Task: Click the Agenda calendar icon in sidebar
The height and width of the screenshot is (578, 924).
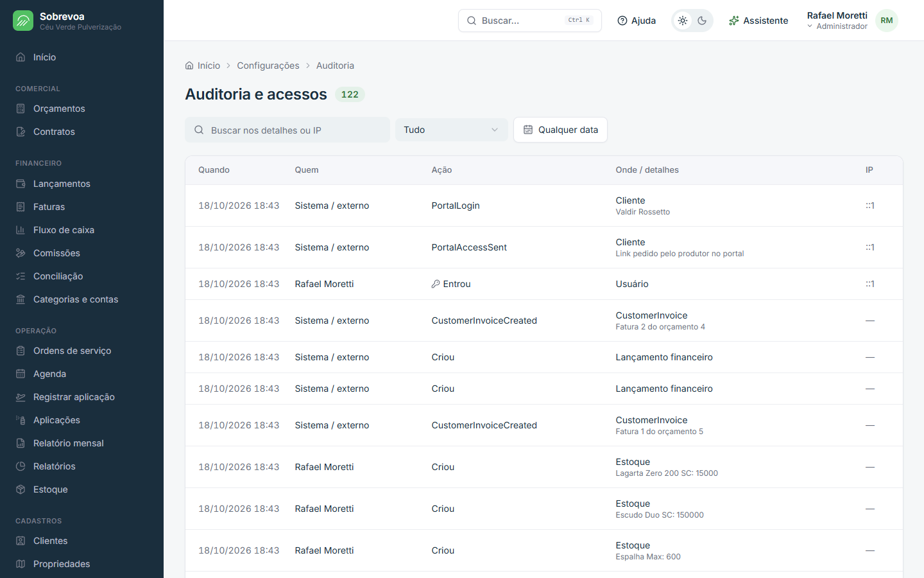Action: (x=21, y=374)
